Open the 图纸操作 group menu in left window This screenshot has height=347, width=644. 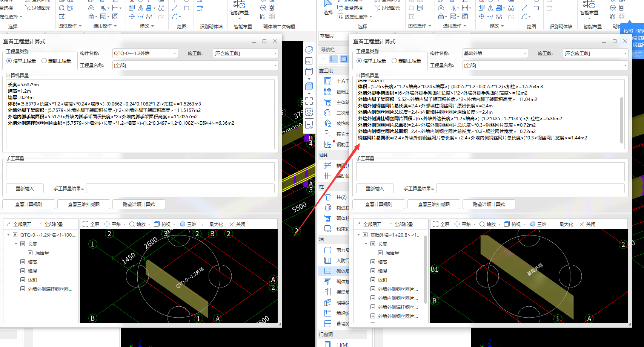70,26
